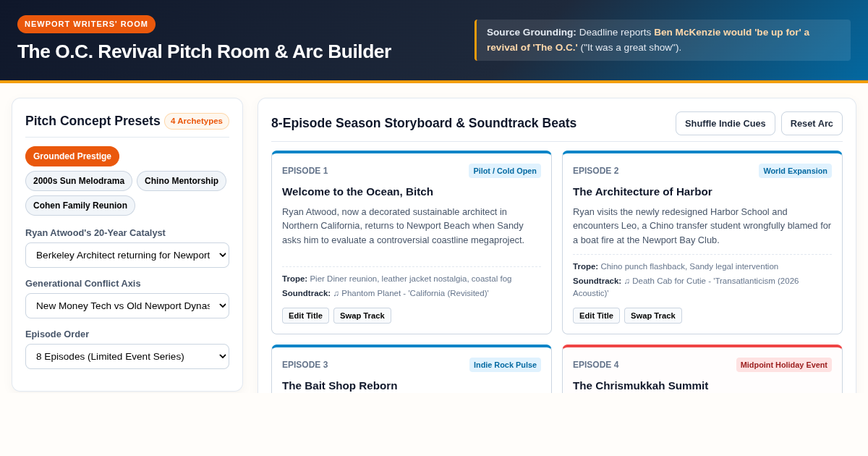Reset the season arc
The height and width of the screenshot is (456, 868).
(812, 124)
